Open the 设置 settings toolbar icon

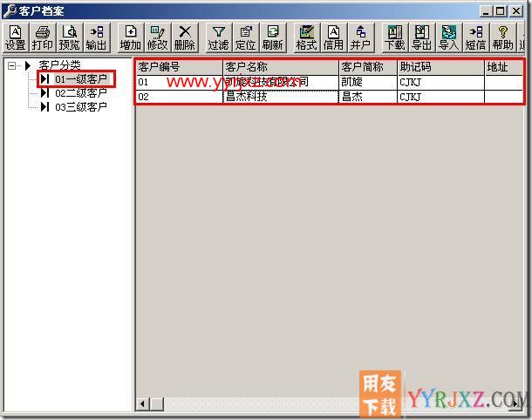[x=16, y=38]
